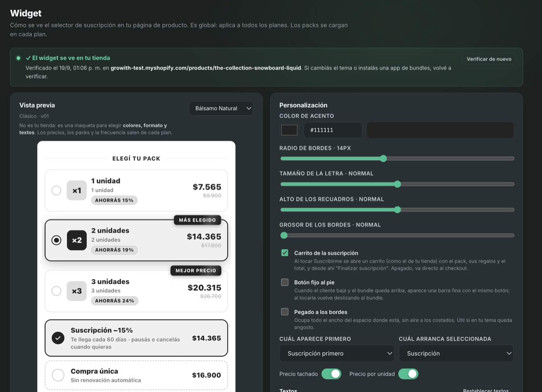542x392 pixels.
Task: Enable Botón fijo al pie checkbox
Action: click(x=285, y=282)
